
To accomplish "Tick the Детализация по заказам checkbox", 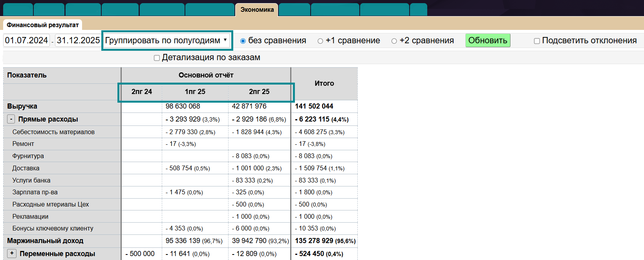I will (157, 58).
